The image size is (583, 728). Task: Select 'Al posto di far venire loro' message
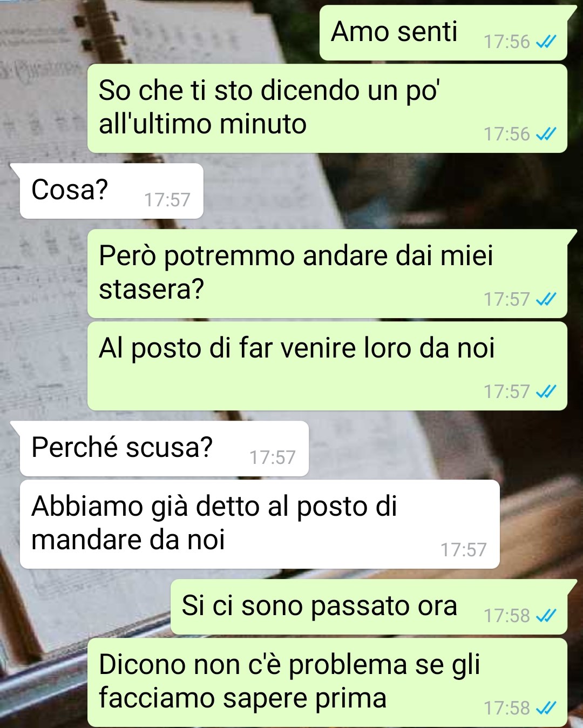pos(327,366)
